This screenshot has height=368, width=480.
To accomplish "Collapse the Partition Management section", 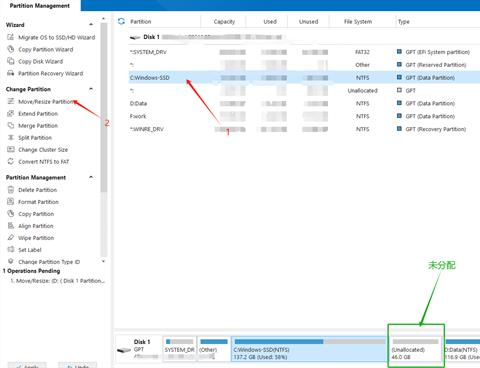I will pos(91,177).
